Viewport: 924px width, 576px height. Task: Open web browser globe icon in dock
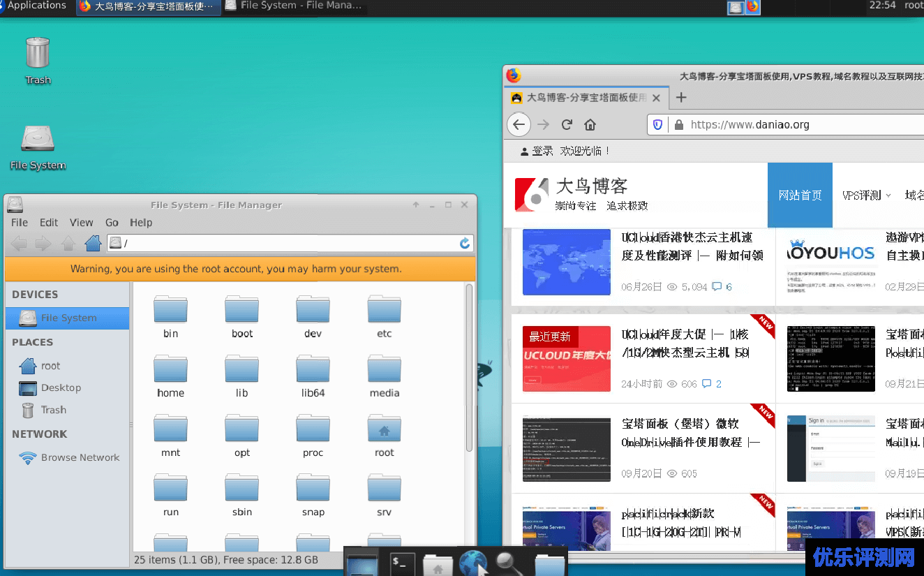pyautogui.click(x=473, y=563)
